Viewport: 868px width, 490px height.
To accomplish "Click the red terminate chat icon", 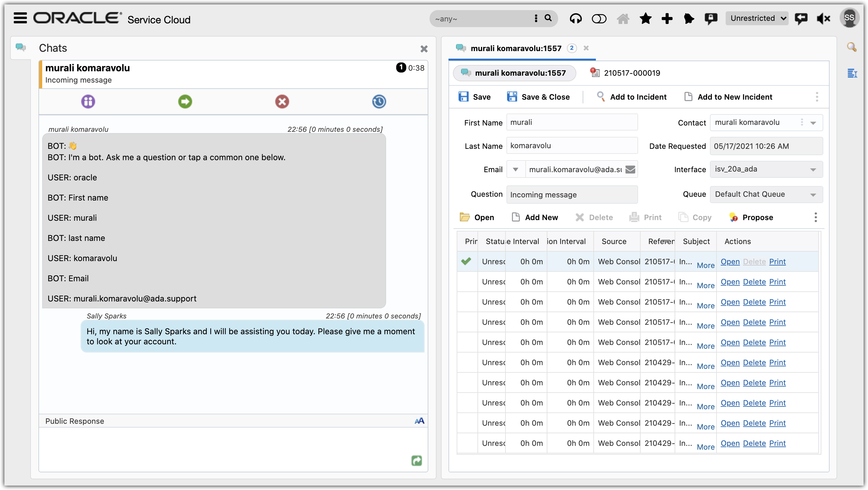I will [x=282, y=101].
